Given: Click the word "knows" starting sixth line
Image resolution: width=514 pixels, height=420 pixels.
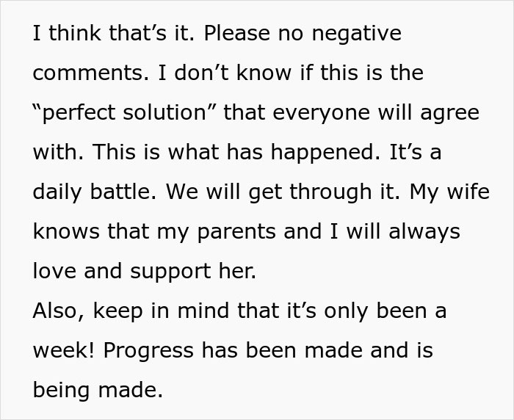Looking at the screenshot, I should 66,231.
